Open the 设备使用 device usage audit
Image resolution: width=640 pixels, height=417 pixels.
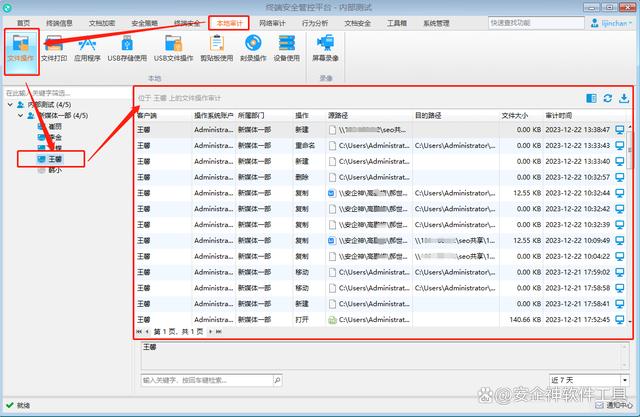(287, 49)
